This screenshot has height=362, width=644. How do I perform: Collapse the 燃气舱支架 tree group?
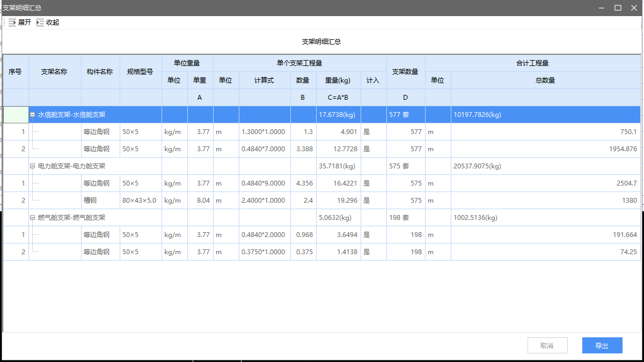click(33, 218)
